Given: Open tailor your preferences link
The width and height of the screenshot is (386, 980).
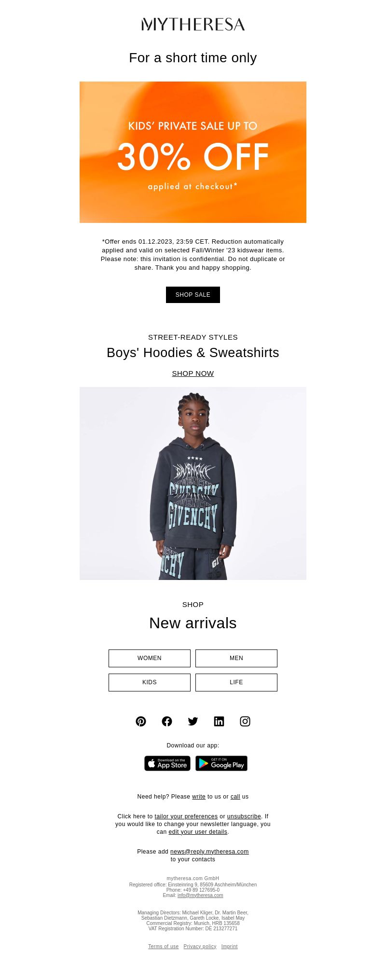Looking at the screenshot, I should coord(186,816).
